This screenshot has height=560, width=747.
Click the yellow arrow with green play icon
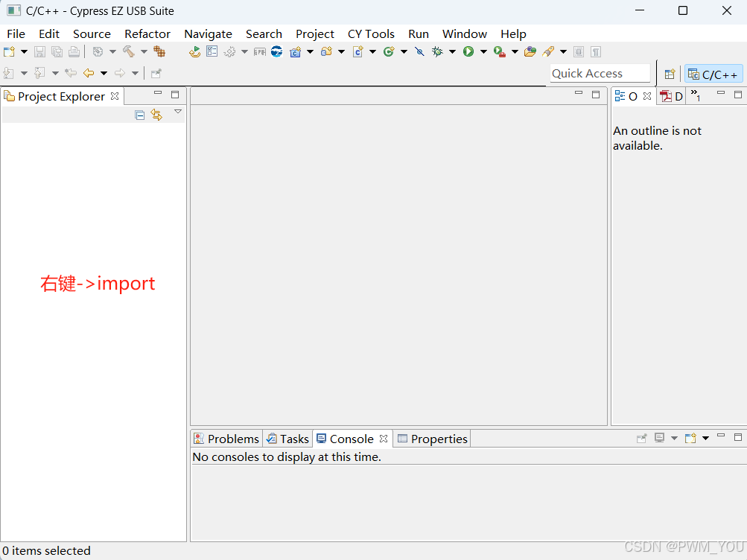(x=194, y=51)
